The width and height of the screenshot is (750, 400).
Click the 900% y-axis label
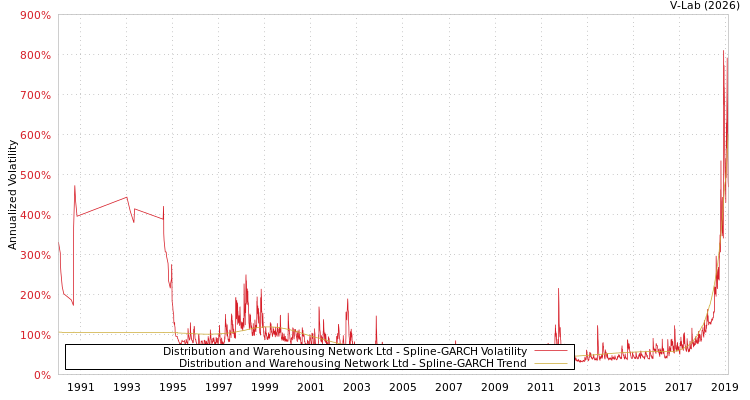(35, 15)
